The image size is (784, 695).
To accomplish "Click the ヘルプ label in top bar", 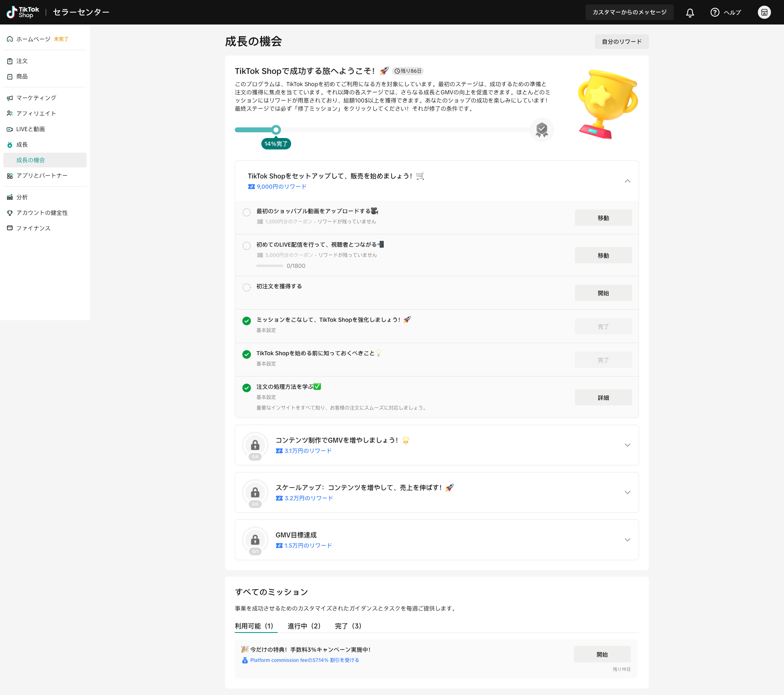I will pyautogui.click(x=733, y=12).
